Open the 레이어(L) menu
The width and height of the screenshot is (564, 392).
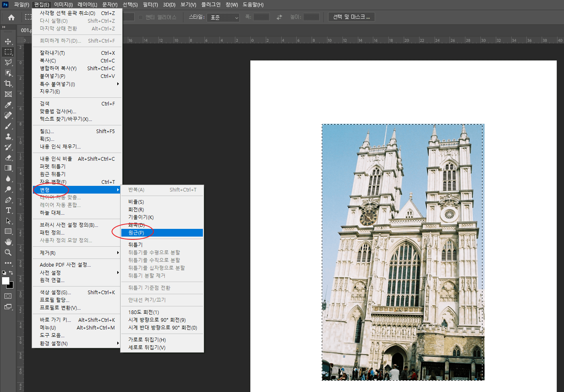pos(87,4)
